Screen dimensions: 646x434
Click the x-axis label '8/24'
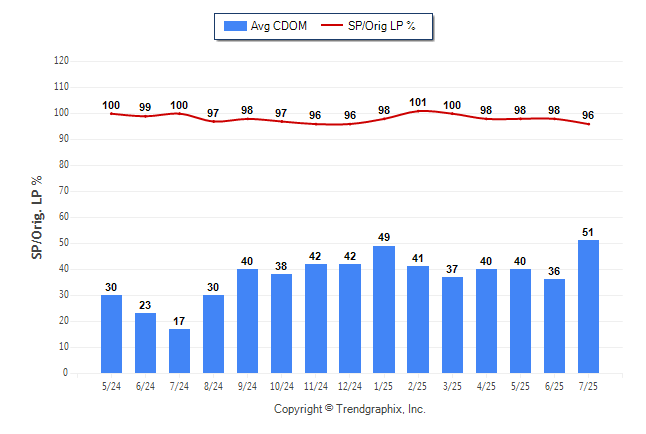coord(213,387)
